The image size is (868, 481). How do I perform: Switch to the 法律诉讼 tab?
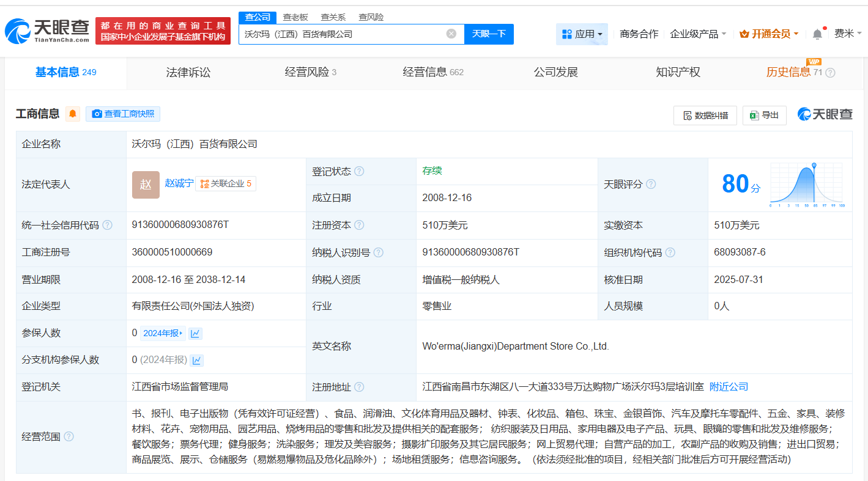pyautogui.click(x=188, y=72)
